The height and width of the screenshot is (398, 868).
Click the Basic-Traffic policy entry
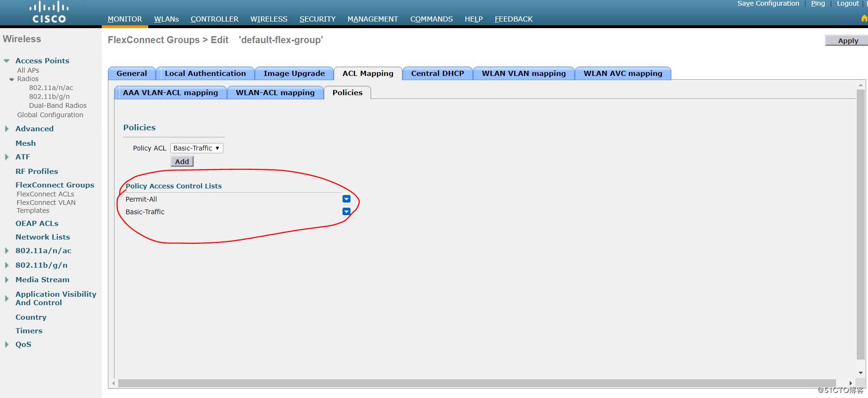point(145,212)
